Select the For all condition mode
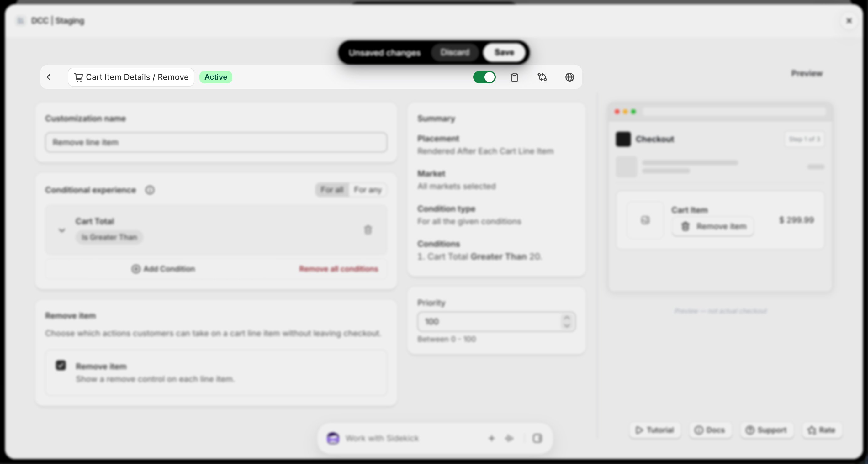868x464 pixels. coord(332,190)
